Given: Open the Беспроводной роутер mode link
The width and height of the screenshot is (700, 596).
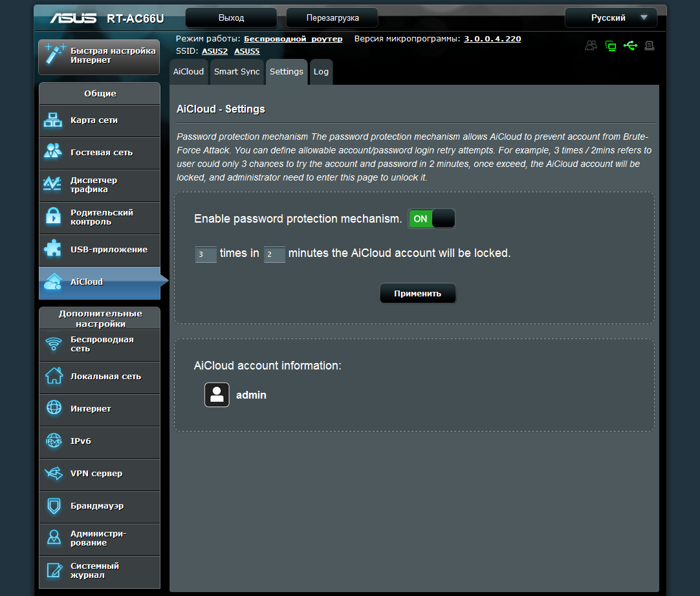Looking at the screenshot, I should point(293,39).
